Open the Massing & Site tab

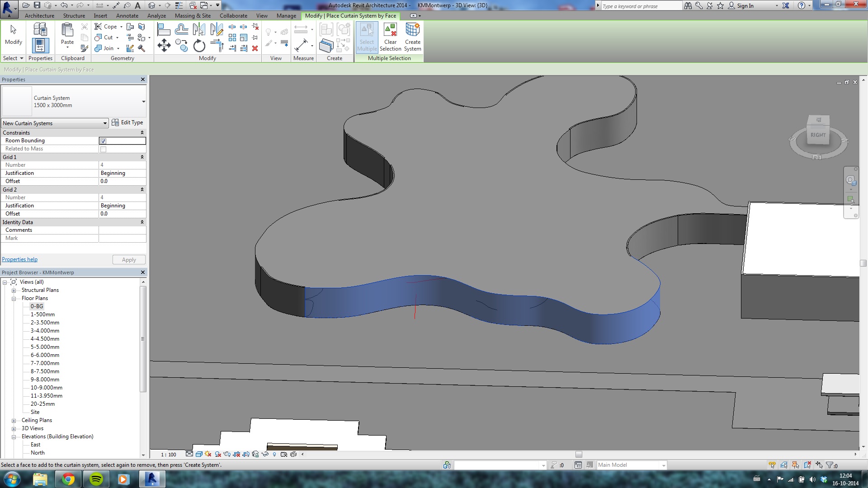point(193,15)
